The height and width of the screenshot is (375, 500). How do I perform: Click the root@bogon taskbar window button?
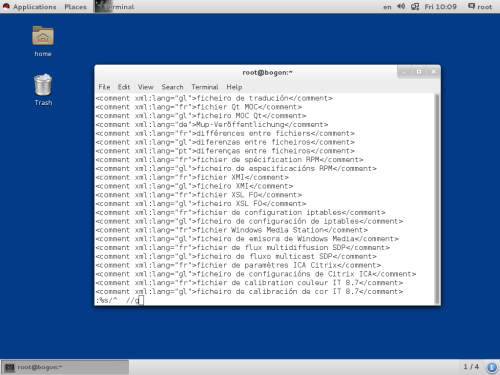[65, 367]
